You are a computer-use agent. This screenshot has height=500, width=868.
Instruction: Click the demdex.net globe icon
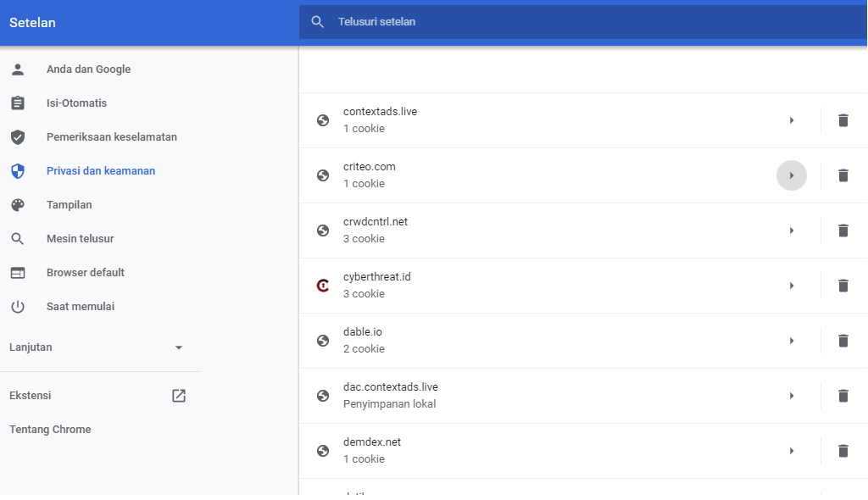[x=323, y=451]
